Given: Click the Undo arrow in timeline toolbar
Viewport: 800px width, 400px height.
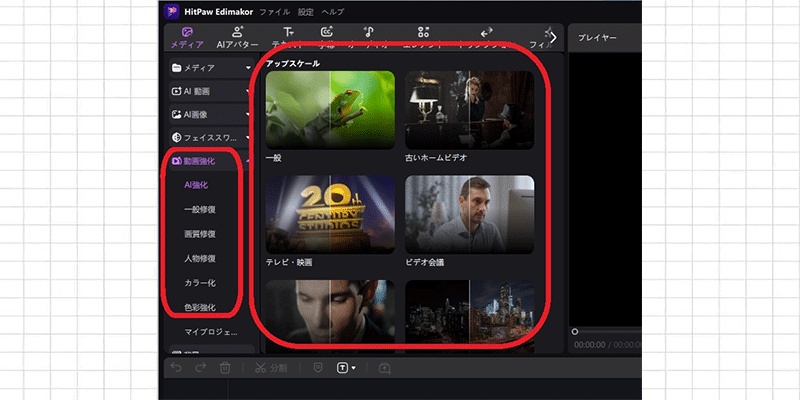Looking at the screenshot, I should 176,367.
